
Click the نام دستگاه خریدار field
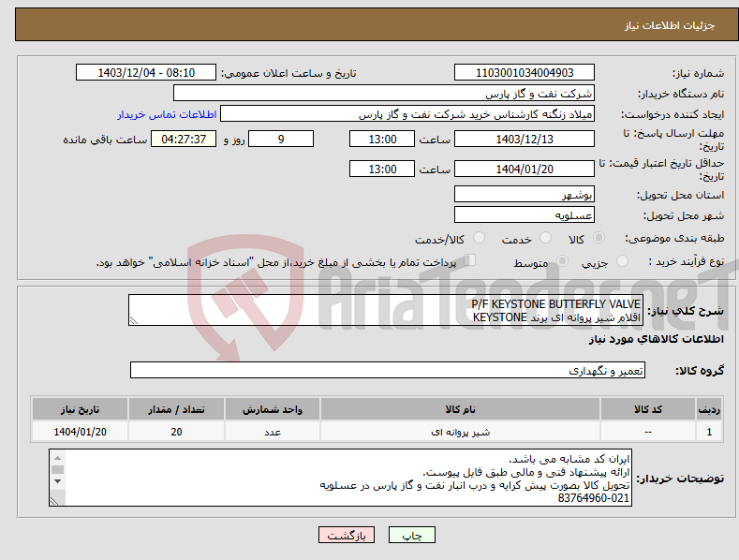pos(384,93)
